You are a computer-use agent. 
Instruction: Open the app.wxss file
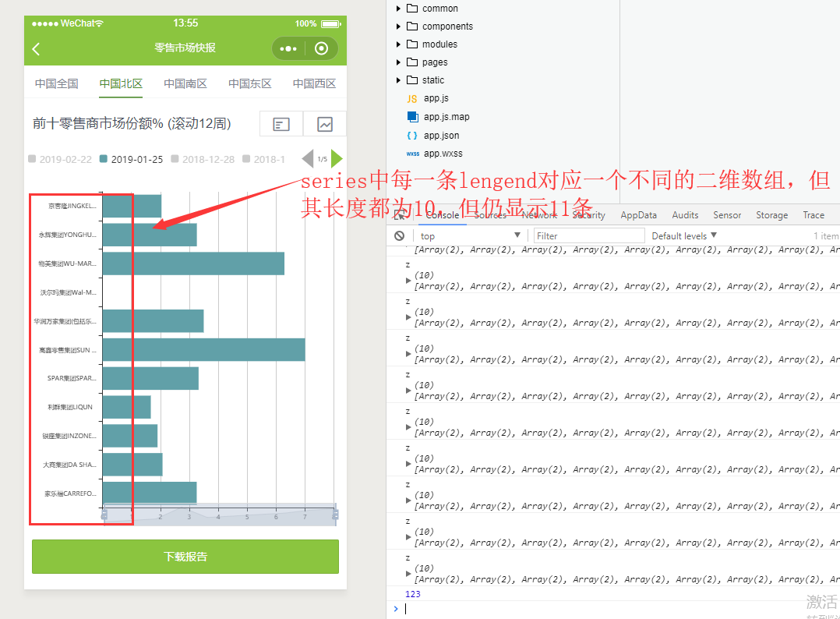(443, 154)
